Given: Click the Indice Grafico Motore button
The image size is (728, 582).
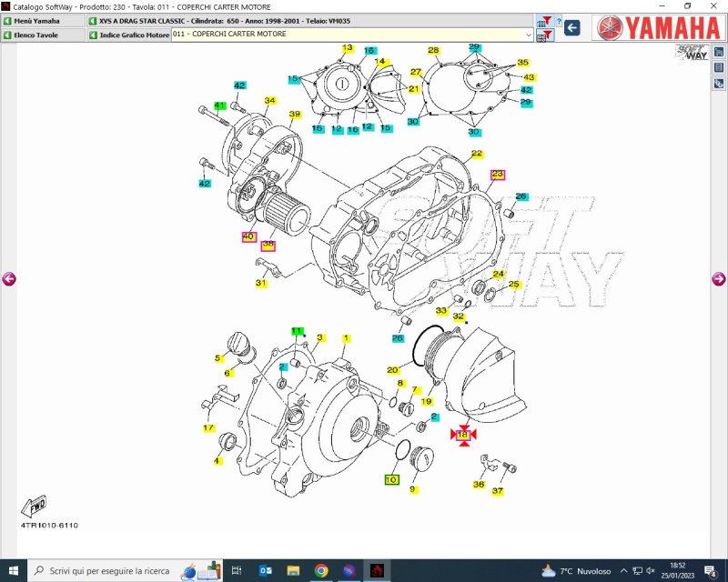Looking at the screenshot, I should coord(128,35).
